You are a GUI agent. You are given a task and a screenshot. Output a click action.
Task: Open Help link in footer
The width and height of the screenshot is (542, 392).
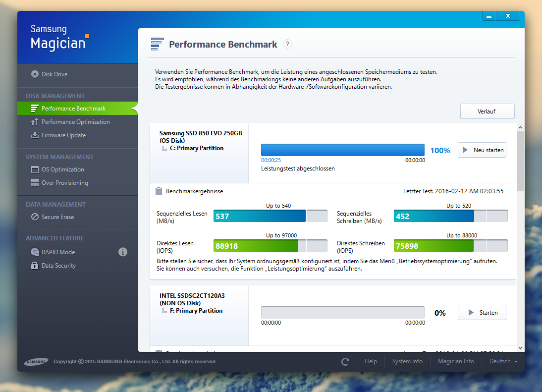pyautogui.click(x=371, y=361)
